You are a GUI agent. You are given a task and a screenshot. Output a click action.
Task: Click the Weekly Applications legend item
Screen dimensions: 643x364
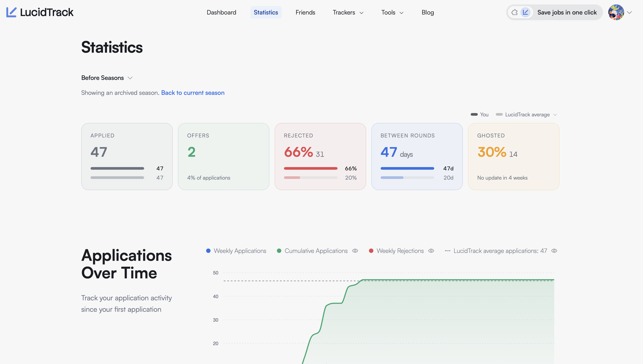click(236, 251)
